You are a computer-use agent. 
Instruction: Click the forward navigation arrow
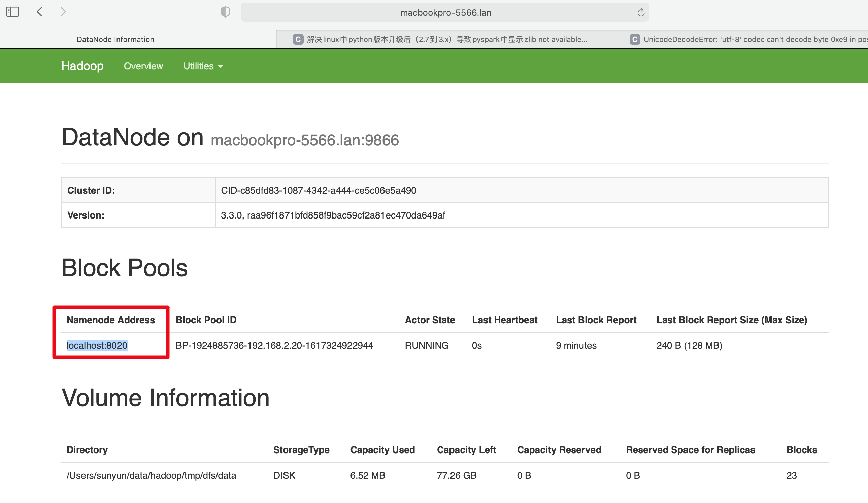pos(63,12)
